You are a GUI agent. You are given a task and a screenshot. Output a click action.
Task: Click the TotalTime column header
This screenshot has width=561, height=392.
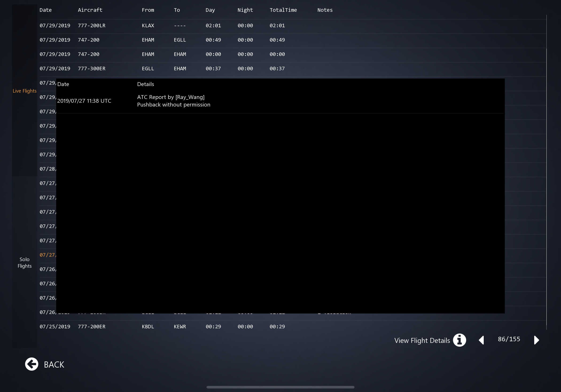click(x=283, y=10)
